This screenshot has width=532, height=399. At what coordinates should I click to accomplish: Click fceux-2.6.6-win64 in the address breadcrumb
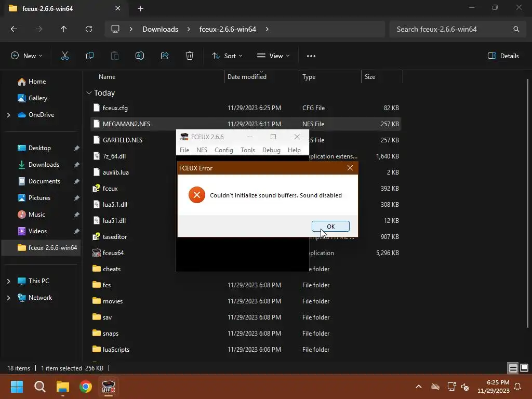(x=228, y=29)
